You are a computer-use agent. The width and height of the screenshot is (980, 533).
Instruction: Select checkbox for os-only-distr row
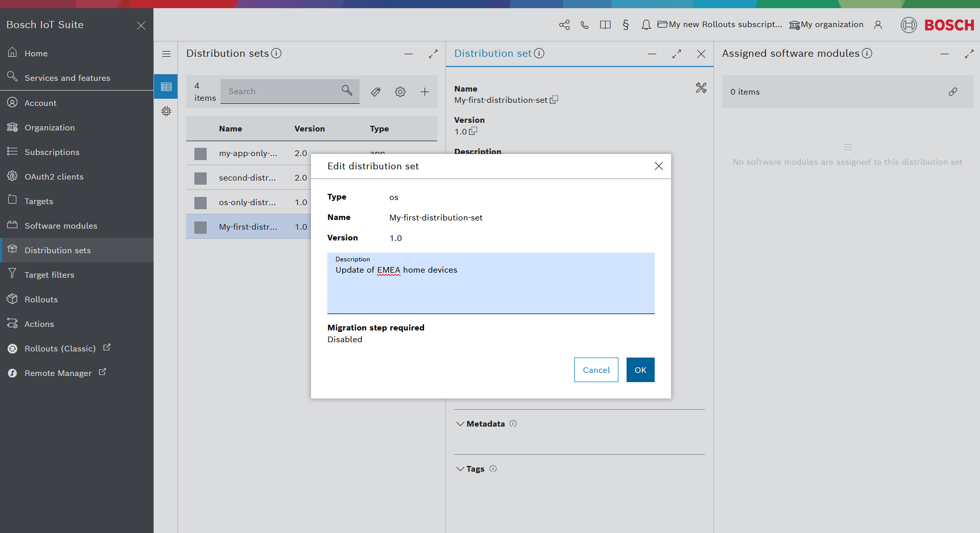201,203
